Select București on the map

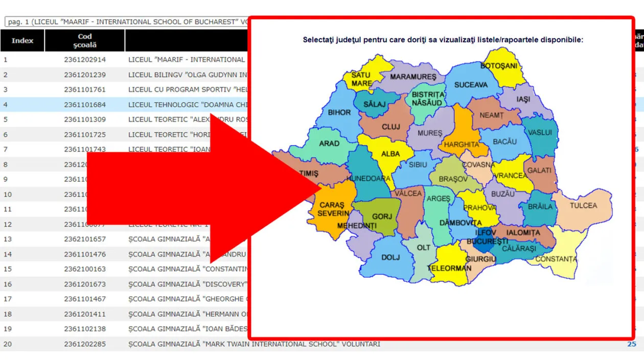(484, 242)
